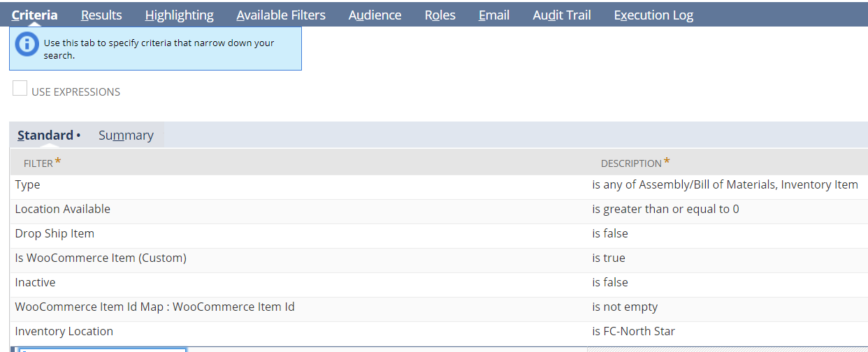
Task: Select the Drop Ship Item filter row
Action: [55, 234]
